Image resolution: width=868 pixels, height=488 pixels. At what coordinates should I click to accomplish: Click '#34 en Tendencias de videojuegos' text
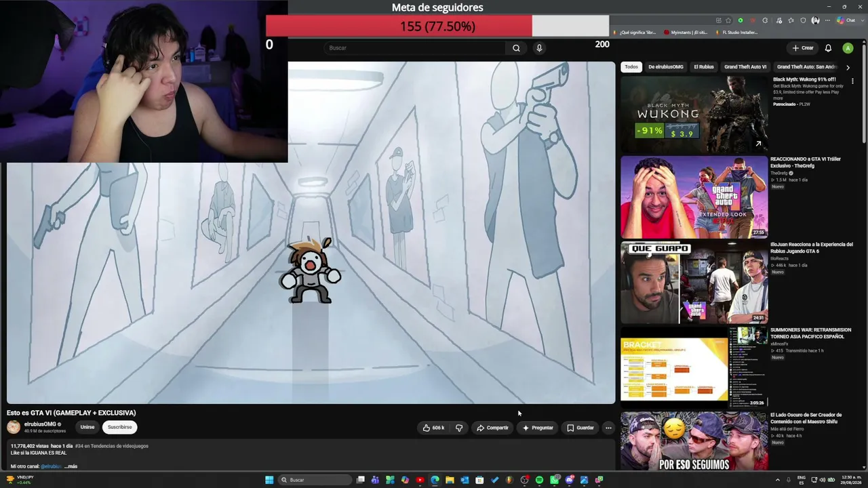click(112, 446)
